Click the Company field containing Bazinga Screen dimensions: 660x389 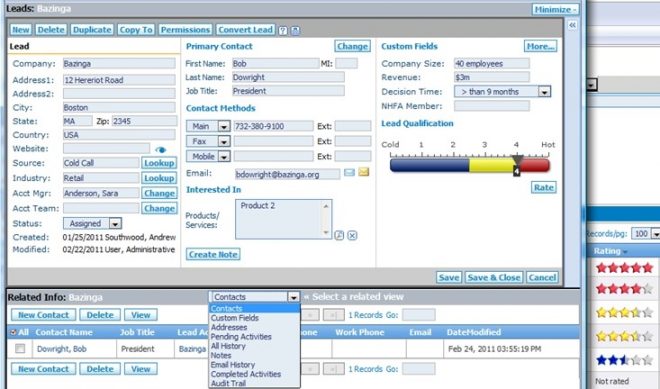click(x=119, y=64)
